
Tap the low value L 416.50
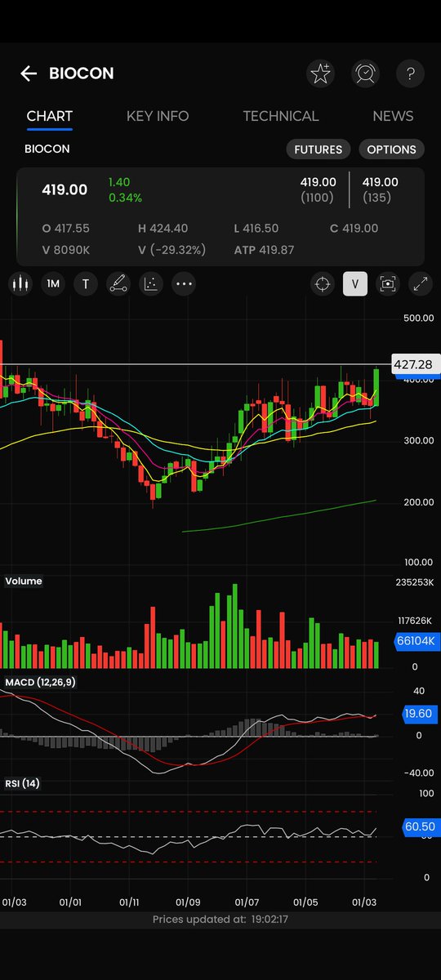(256, 229)
